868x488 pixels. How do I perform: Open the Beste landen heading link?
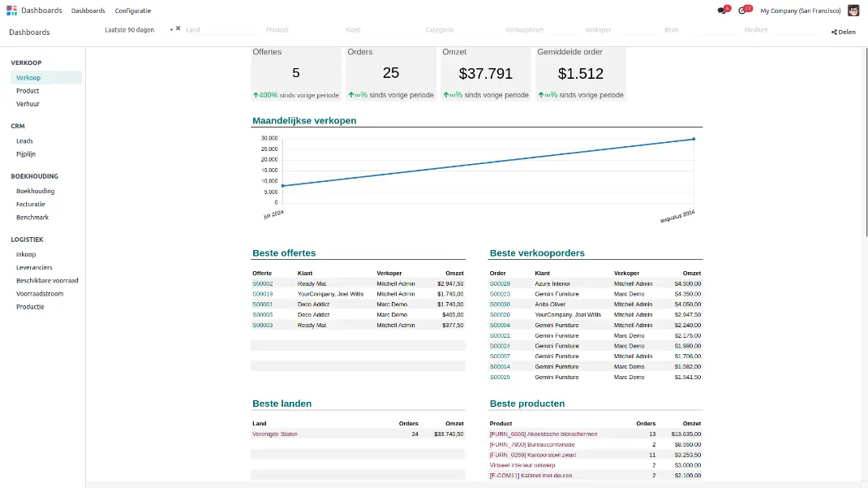pyautogui.click(x=281, y=404)
